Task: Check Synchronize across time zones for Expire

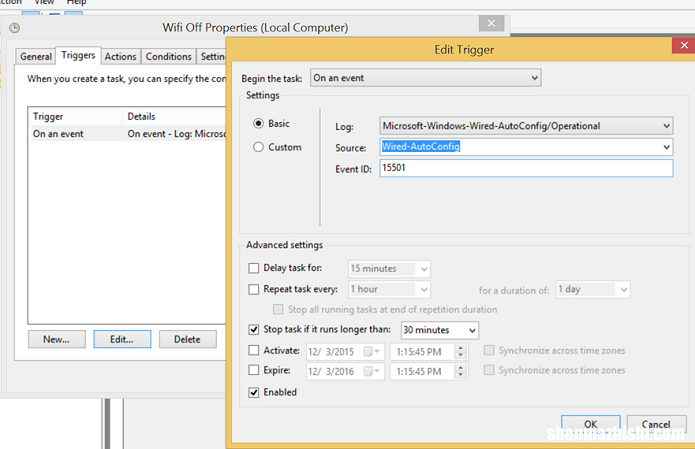Action: point(489,370)
